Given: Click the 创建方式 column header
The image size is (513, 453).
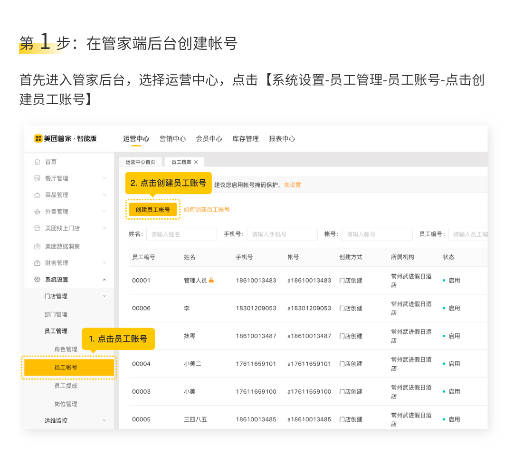Looking at the screenshot, I should click(x=351, y=257).
